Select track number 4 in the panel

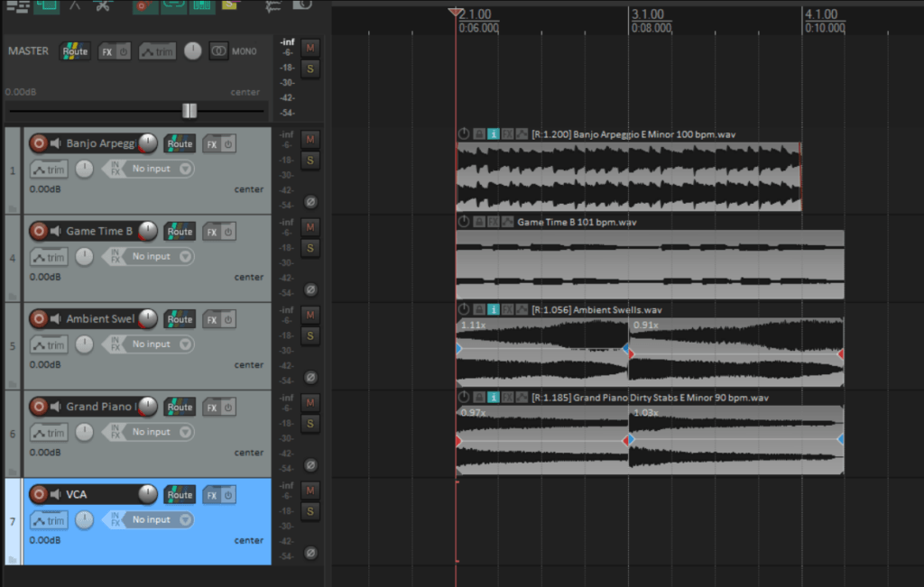click(13, 258)
